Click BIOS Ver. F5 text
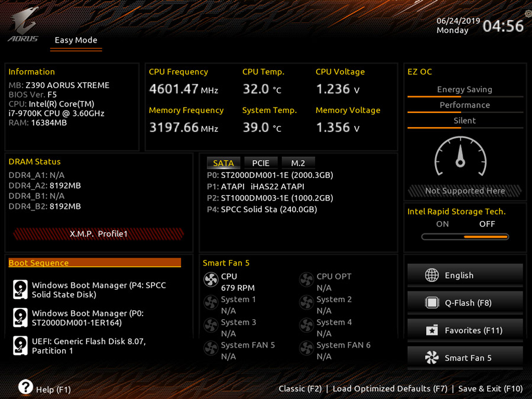532x399 pixels. click(33, 95)
